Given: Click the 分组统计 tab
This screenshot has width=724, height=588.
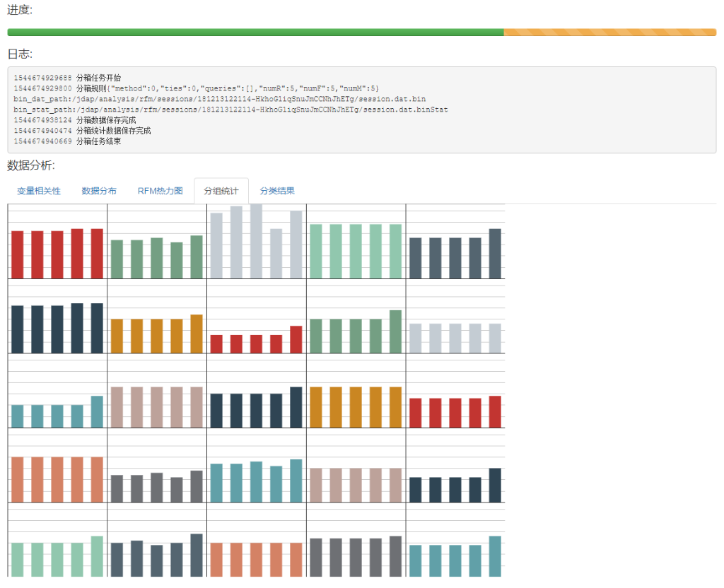Looking at the screenshot, I should [221, 191].
